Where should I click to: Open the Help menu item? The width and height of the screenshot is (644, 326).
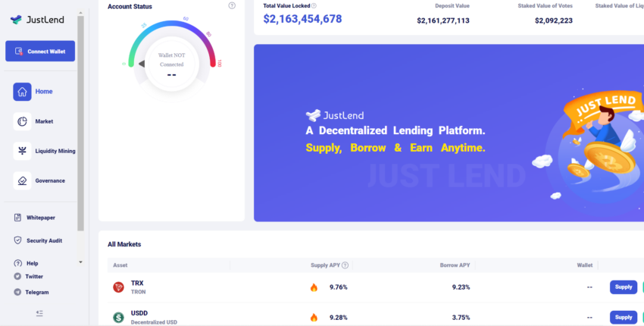27,263
